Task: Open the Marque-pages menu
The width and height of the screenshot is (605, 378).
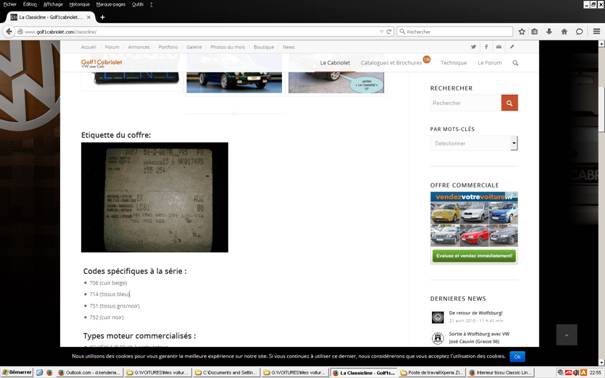Action: pyautogui.click(x=111, y=4)
